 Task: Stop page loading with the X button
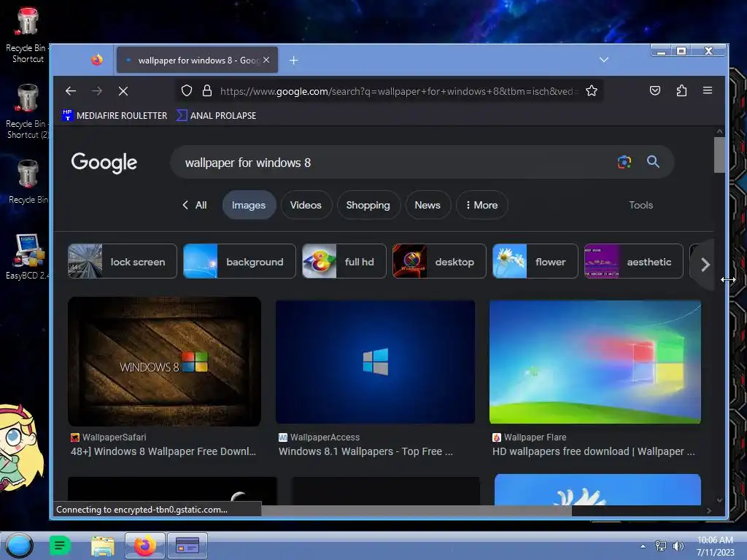[x=123, y=91]
